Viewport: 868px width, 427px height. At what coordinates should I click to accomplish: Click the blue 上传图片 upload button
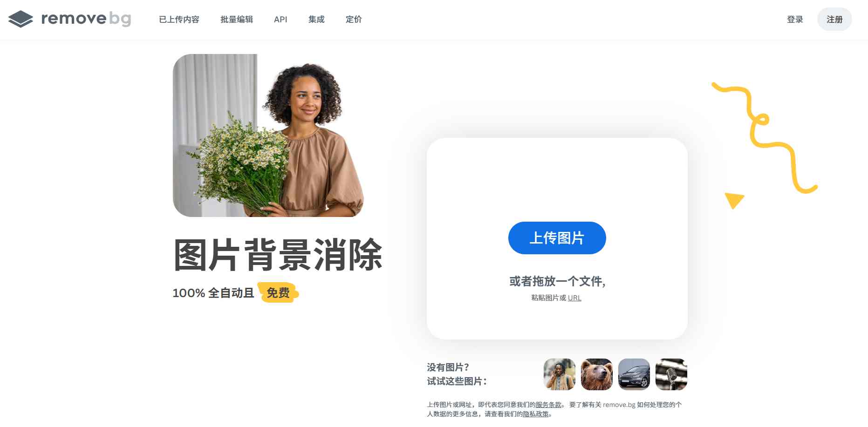[557, 238]
